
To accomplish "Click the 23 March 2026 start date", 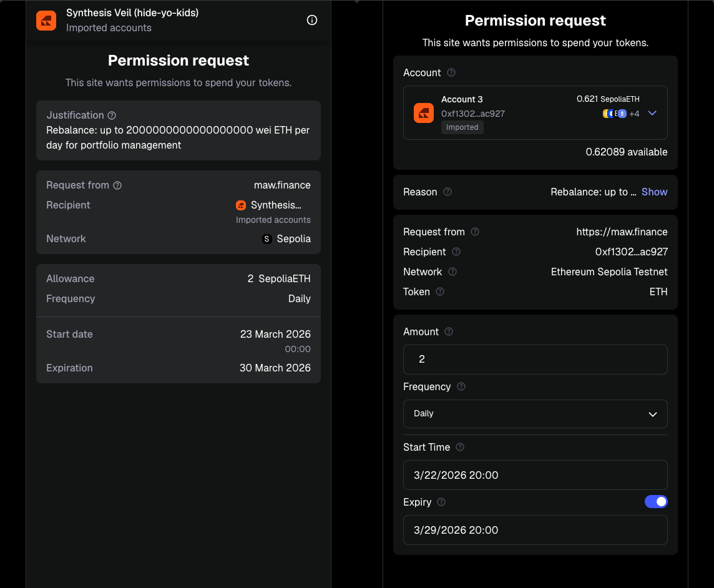I will tap(275, 335).
